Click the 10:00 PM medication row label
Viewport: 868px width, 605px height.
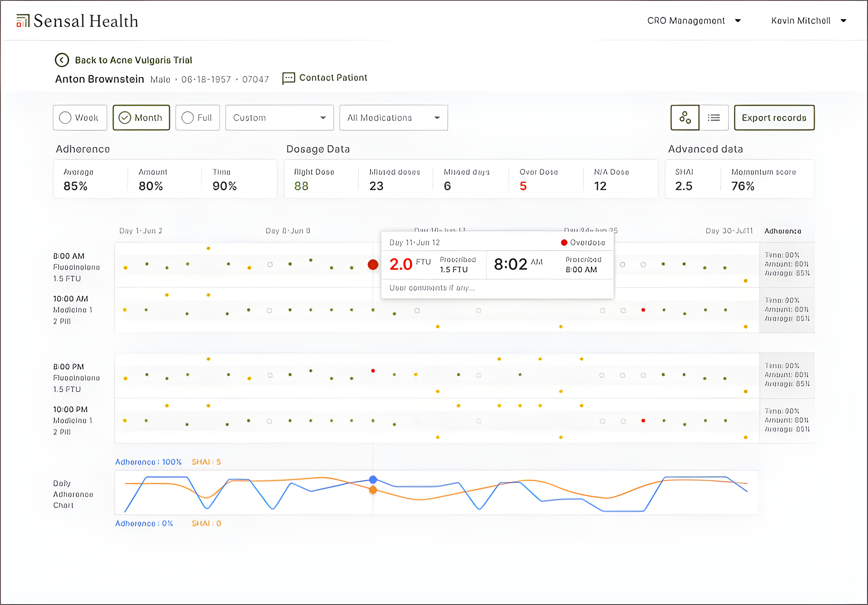coord(73,421)
